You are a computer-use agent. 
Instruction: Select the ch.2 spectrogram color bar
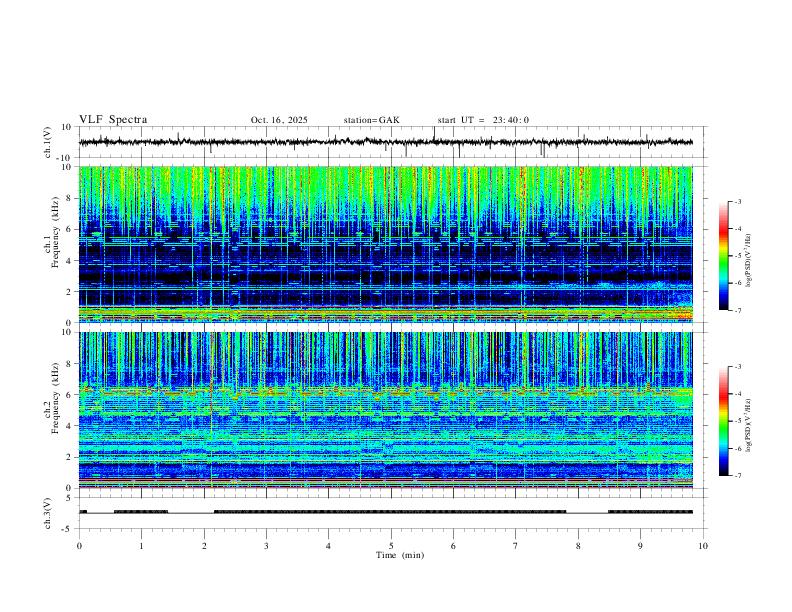pyautogui.click(x=723, y=421)
